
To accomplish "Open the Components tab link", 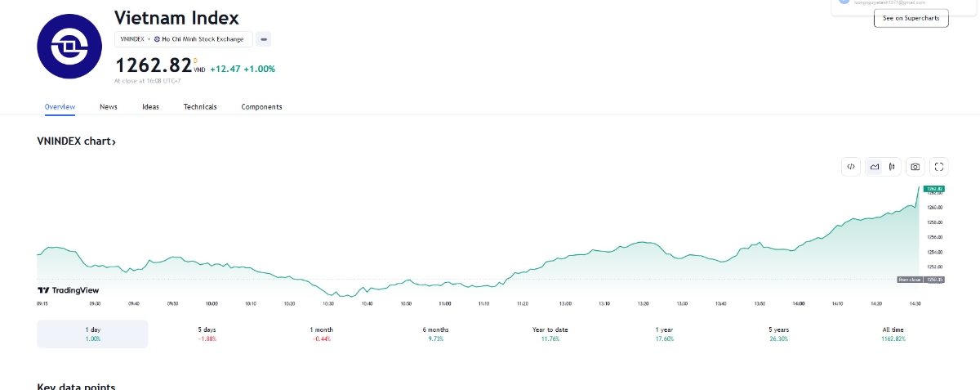I will click(261, 107).
